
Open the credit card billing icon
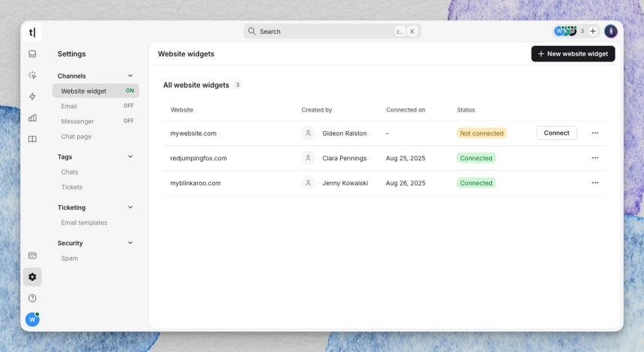(32, 255)
